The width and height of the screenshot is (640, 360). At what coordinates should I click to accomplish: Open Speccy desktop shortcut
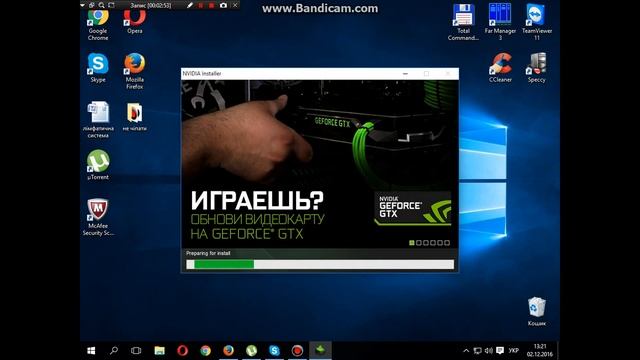click(537, 68)
